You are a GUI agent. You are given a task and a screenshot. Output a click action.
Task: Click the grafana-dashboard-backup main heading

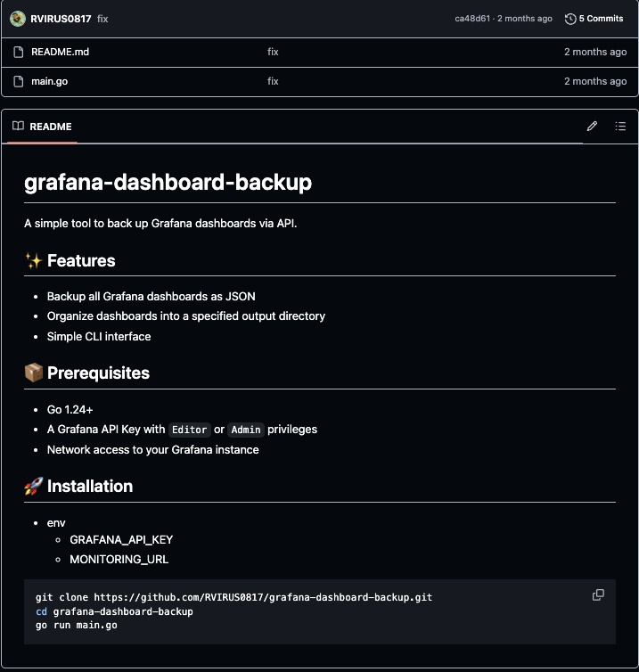click(x=168, y=183)
